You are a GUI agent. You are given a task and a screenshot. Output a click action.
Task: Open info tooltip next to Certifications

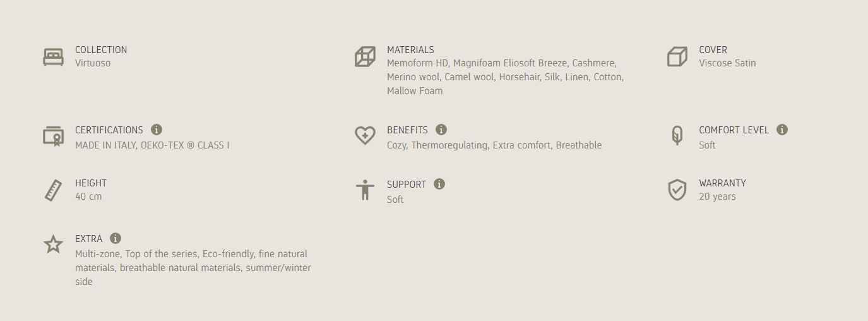click(x=157, y=130)
